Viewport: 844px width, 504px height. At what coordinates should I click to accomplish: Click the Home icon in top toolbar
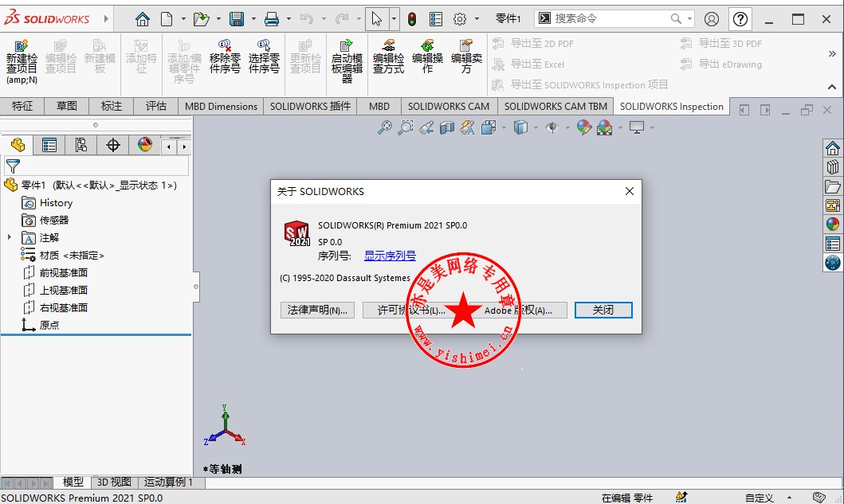pos(143,19)
